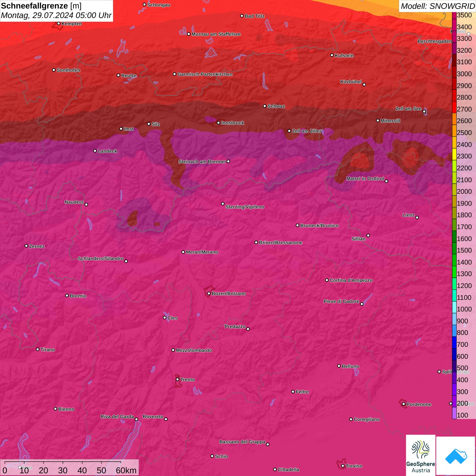Click the Brixen/Bressanone label
Image resolution: width=476 pixels, height=476 pixels.
click(280, 242)
